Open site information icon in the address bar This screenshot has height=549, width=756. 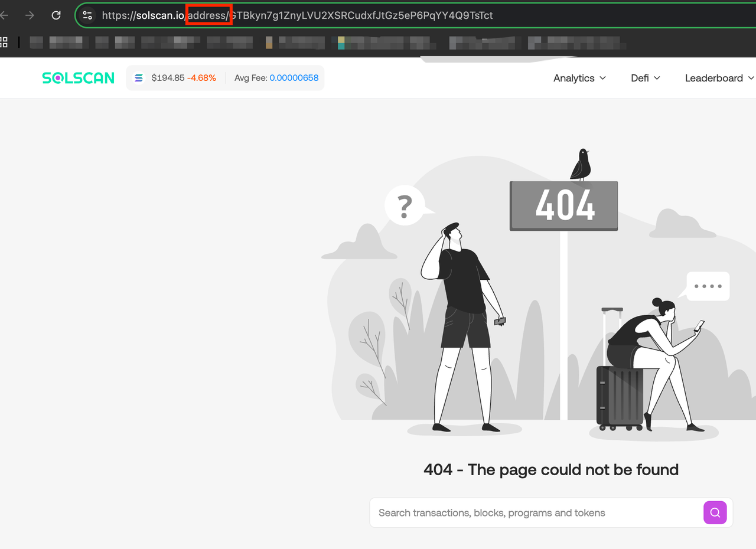[87, 15]
